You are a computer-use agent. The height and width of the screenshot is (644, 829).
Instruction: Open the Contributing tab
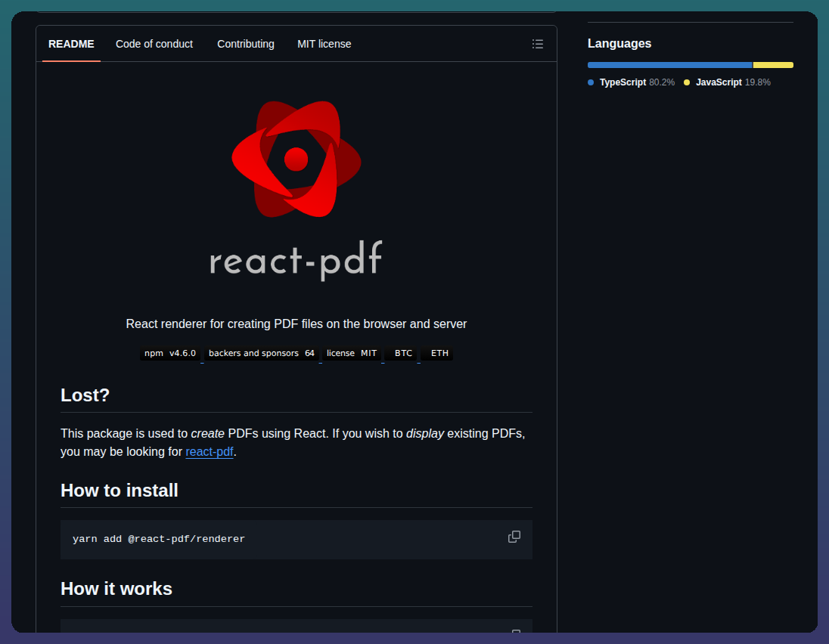coord(246,44)
